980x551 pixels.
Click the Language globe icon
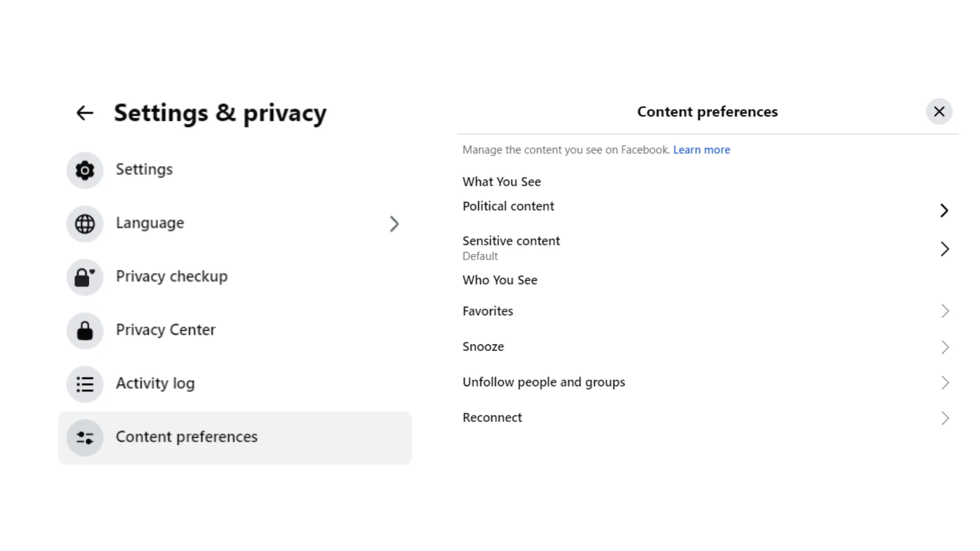pyautogui.click(x=85, y=224)
